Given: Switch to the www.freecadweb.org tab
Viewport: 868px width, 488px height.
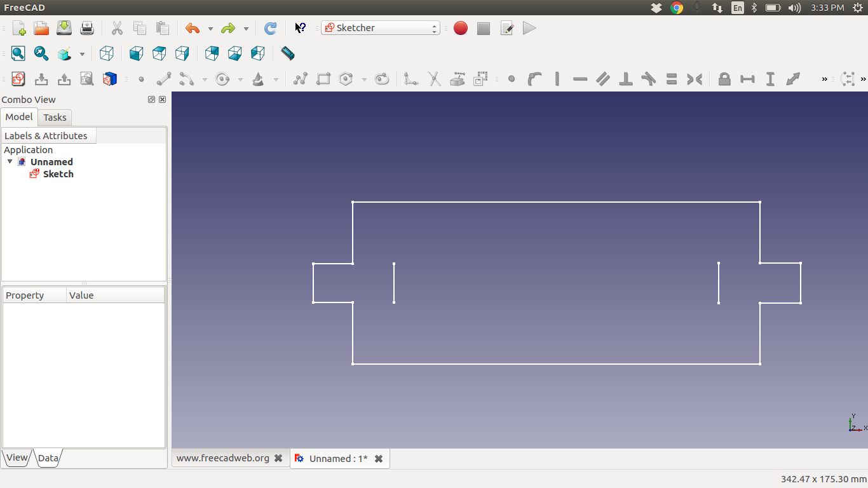Looking at the screenshot, I should [222, 457].
